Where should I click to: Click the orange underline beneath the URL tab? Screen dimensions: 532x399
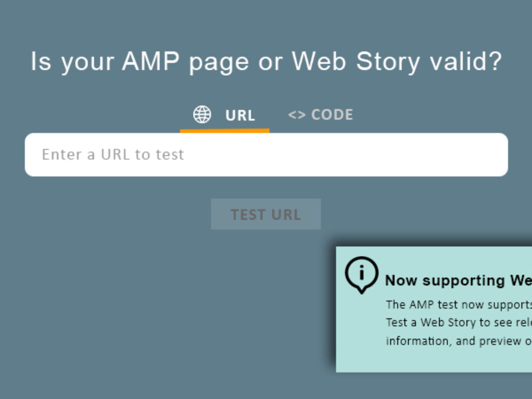coord(224,131)
